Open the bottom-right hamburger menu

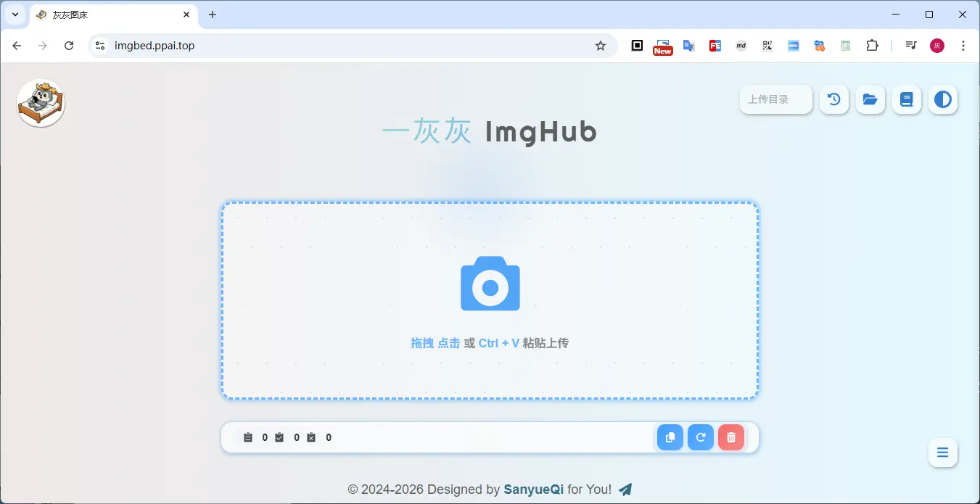[942, 452]
